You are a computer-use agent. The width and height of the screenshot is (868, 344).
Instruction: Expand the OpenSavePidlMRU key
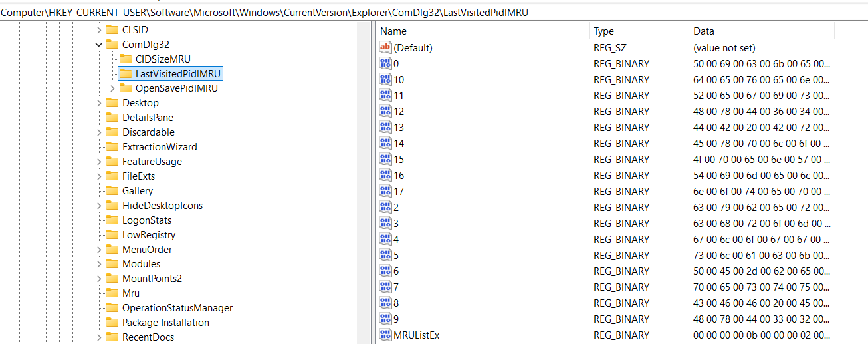pyautogui.click(x=112, y=88)
